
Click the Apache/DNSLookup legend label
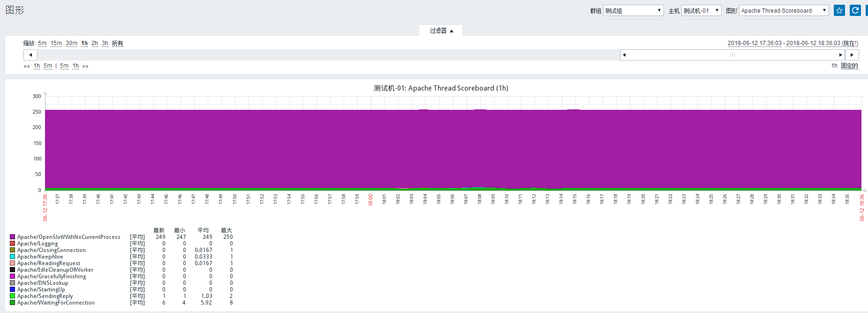(x=43, y=283)
